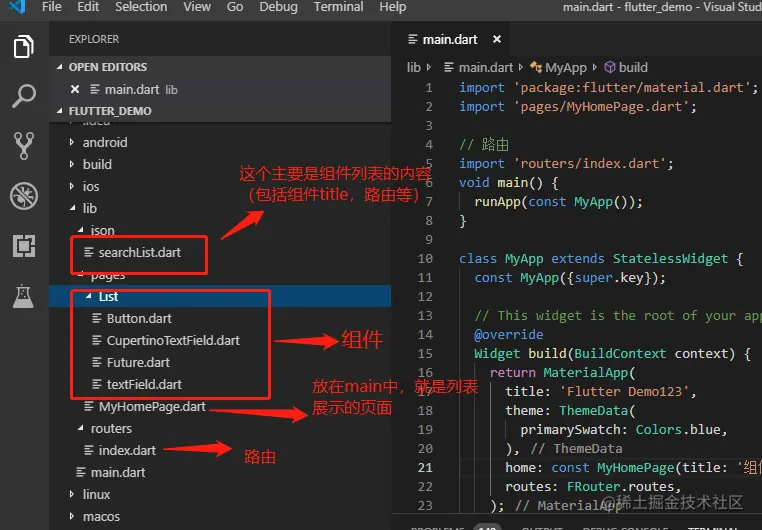This screenshot has height=530, width=762.
Task: Click file icon beside textField.dart
Action: 97,384
